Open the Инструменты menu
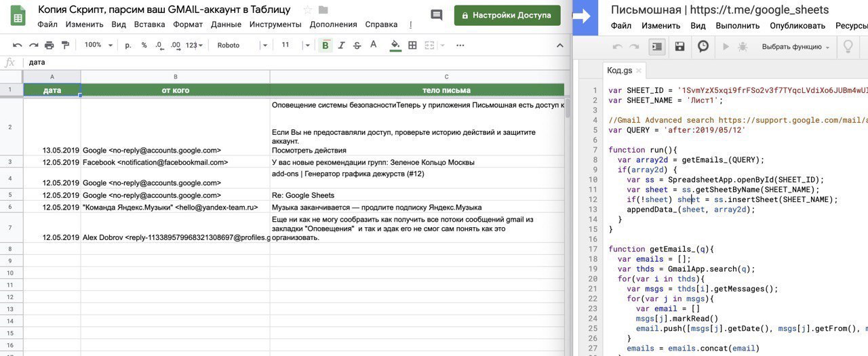 [275, 24]
